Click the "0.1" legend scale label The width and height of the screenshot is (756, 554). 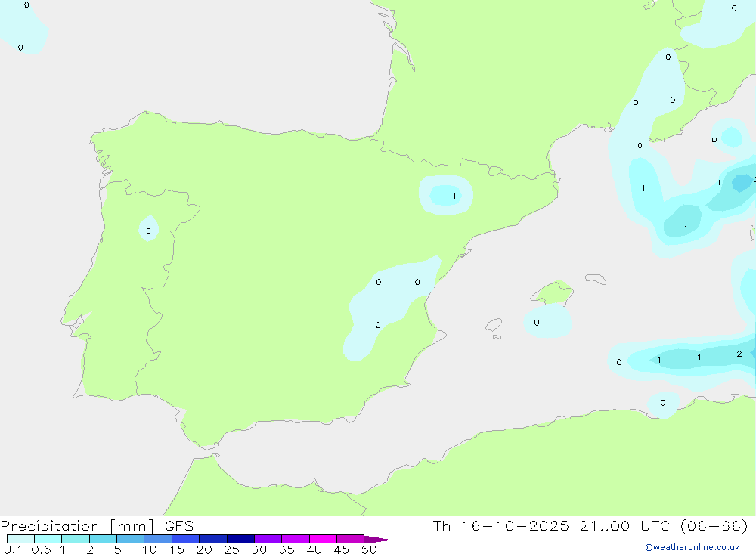tap(13, 549)
